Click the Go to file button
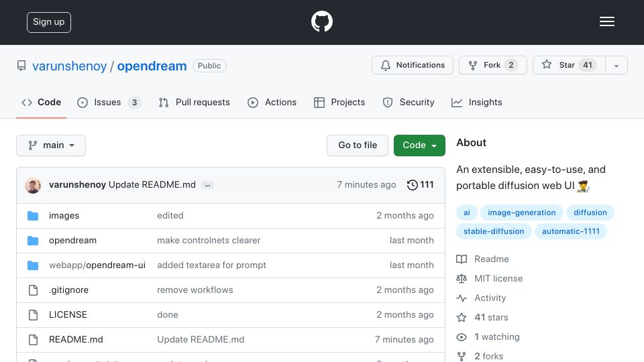The image size is (644, 362). click(358, 145)
